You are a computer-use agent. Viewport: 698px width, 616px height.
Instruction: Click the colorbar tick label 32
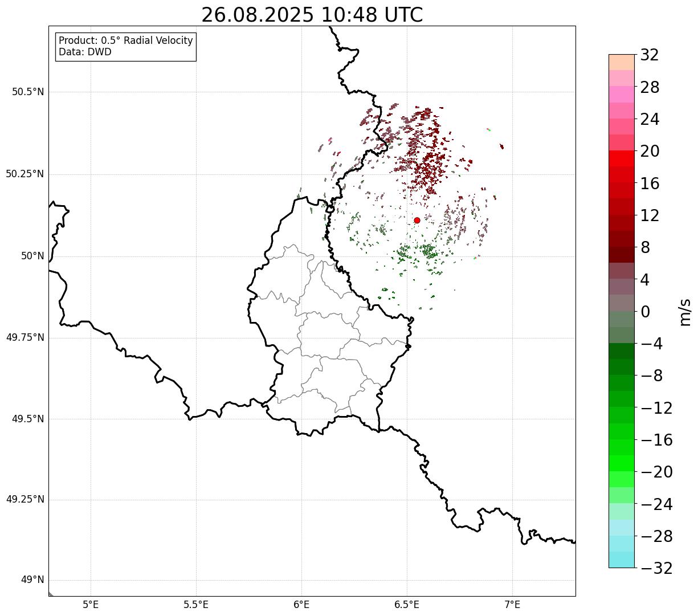click(x=650, y=55)
